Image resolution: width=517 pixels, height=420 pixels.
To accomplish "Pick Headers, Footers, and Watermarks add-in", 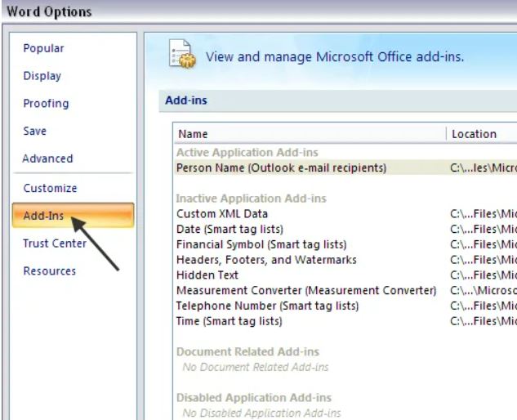I will coord(266,260).
